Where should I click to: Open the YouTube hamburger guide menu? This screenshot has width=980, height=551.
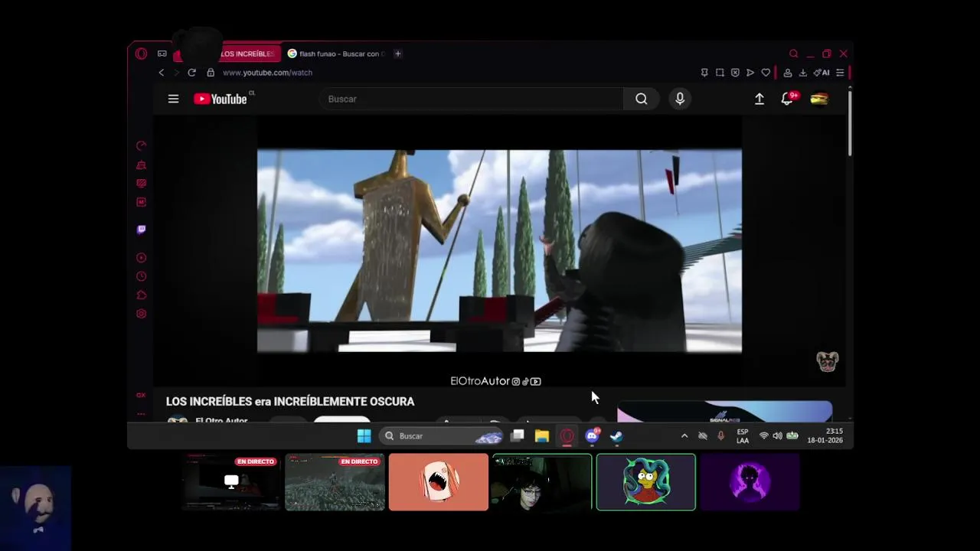(x=174, y=99)
